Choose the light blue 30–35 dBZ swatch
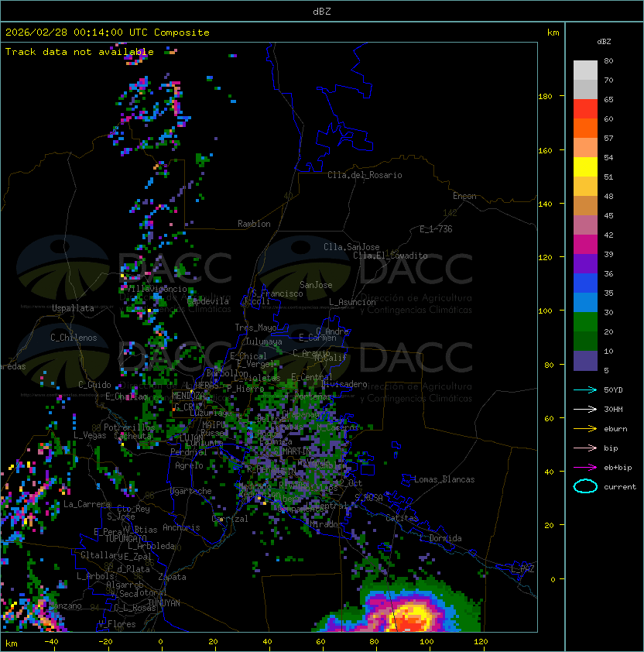 585,302
